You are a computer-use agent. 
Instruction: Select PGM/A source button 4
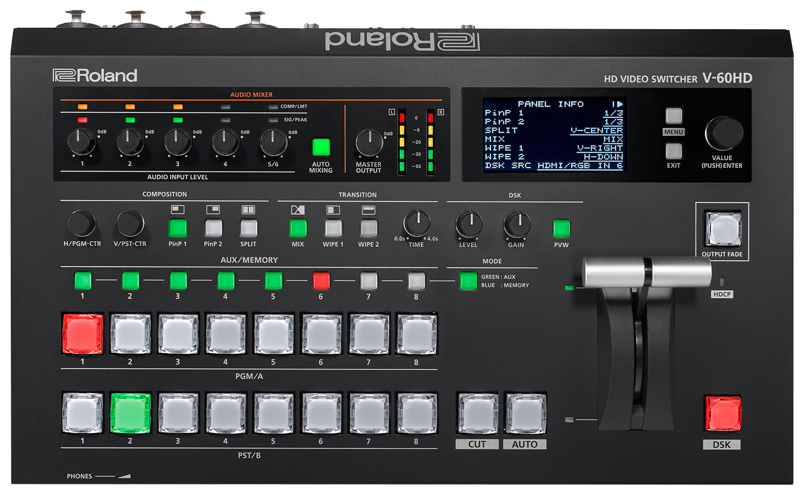(x=226, y=334)
